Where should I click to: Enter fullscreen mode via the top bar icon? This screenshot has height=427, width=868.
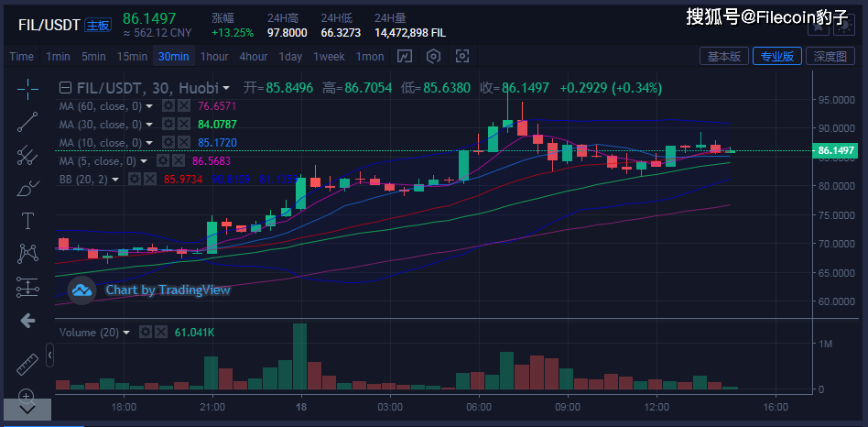coord(462,56)
